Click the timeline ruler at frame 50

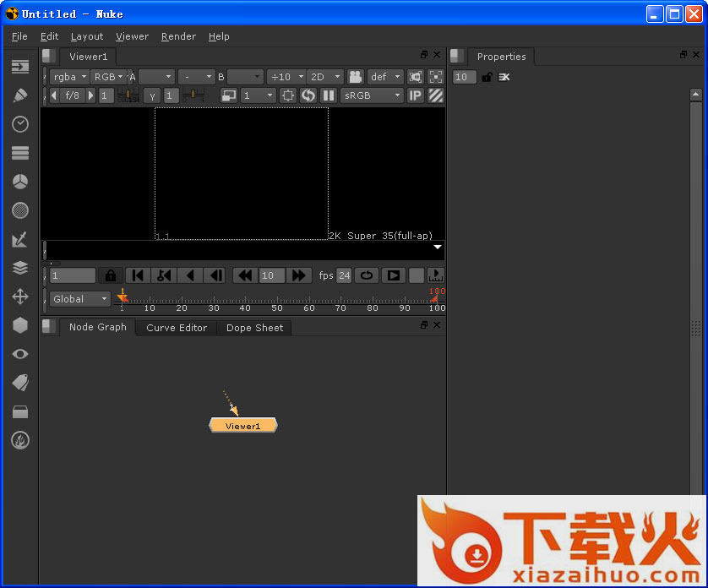[277, 302]
